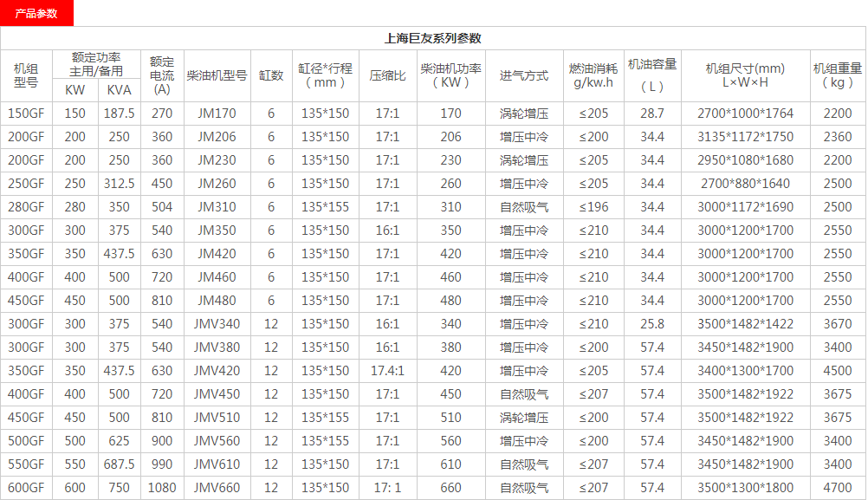
Task: Select engine model JMV450
Action: 217,394
